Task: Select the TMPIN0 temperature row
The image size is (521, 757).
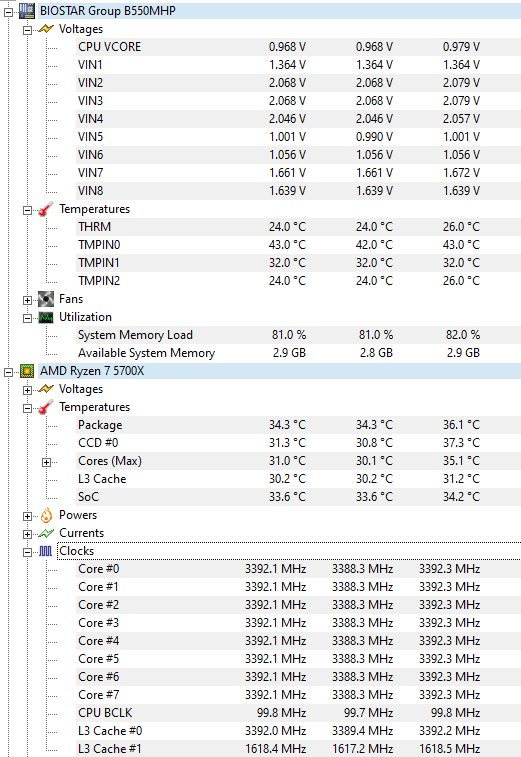Action: (x=298, y=245)
